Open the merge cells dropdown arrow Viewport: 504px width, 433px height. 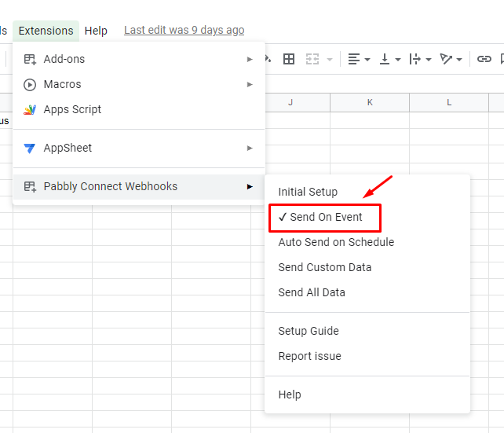coord(330,60)
